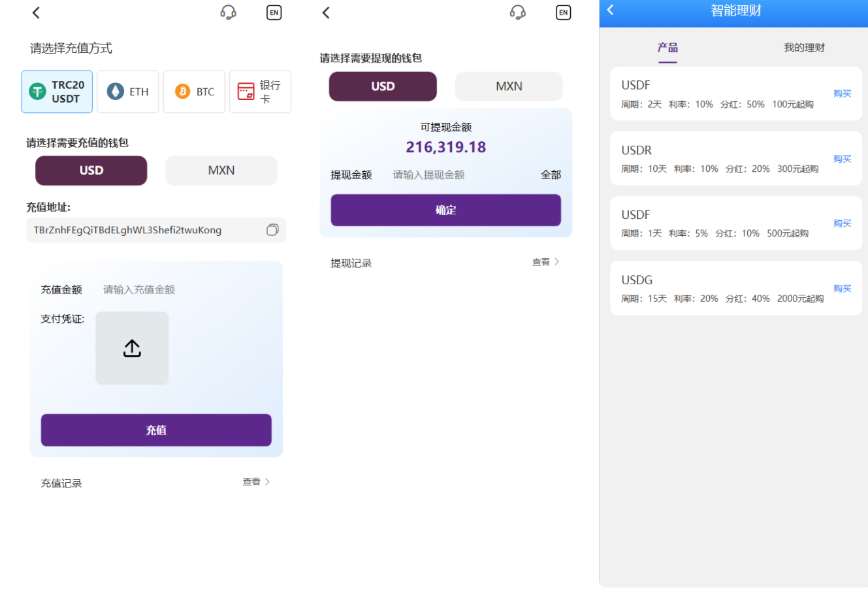This screenshot has width=868, height=596.
Task: Select the 产品 tab
Action: [667, 48]
